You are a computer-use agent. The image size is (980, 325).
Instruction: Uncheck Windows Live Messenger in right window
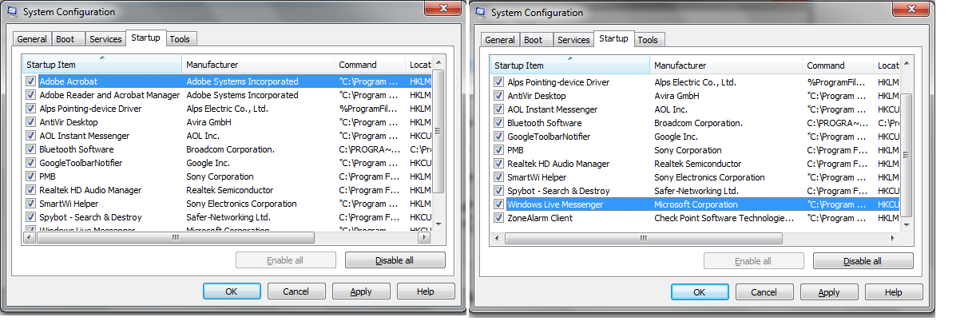(x=499, y=204)
